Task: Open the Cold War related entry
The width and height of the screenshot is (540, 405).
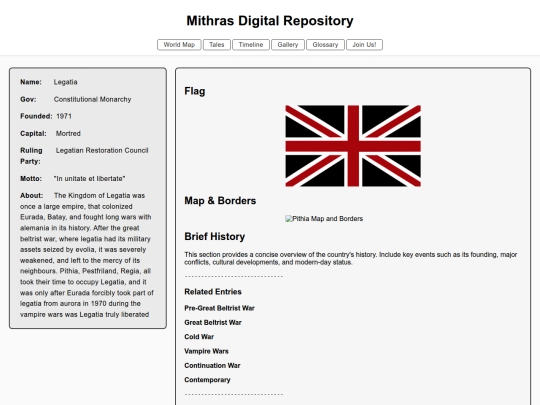Action: [199, 337]
